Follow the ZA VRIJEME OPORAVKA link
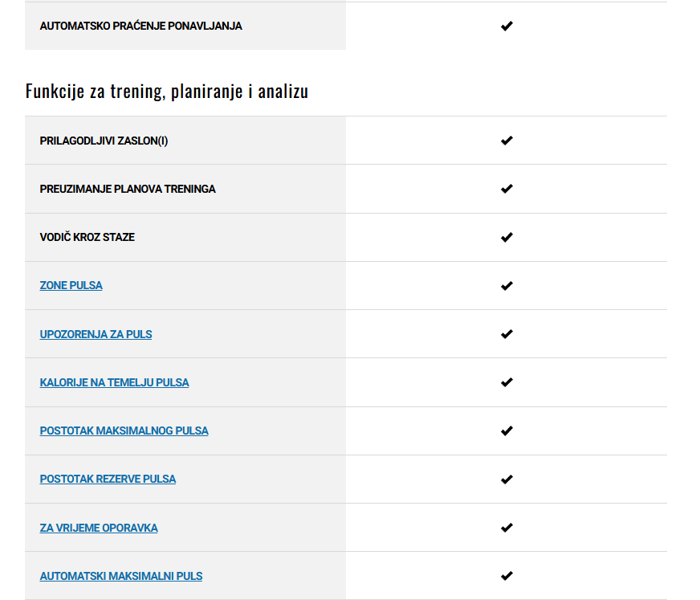 coord(99,528)
